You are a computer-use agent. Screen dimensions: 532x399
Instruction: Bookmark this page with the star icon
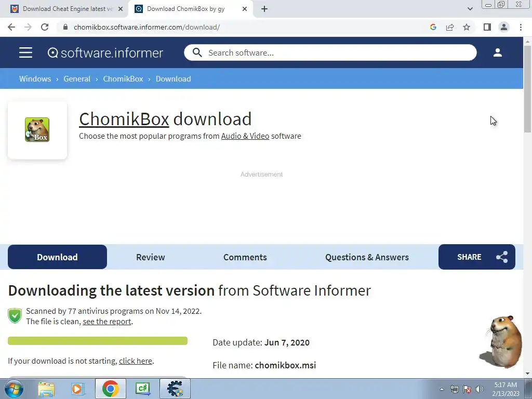[467, 27]
